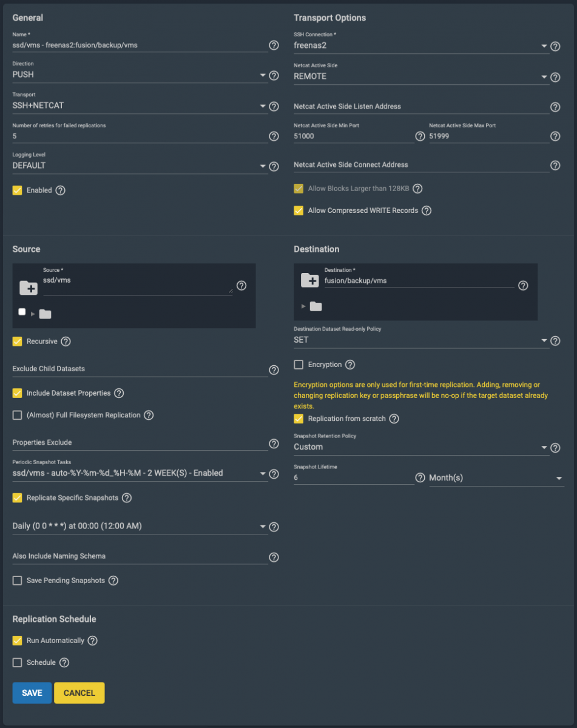Uncheck the Enabled checkbox
This screenshot has width=577, height=728.
tap(18, 190)
